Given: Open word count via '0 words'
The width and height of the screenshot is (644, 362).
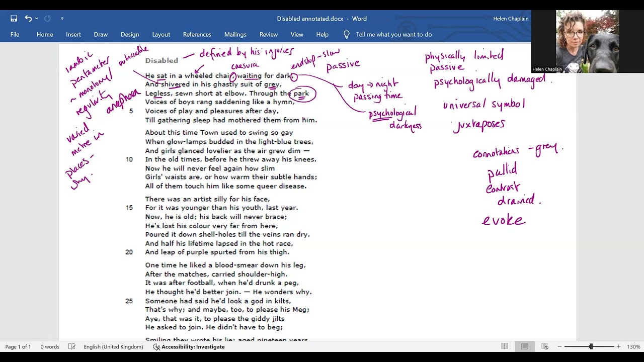Looking at the screenshot, I should pos(50,347).
